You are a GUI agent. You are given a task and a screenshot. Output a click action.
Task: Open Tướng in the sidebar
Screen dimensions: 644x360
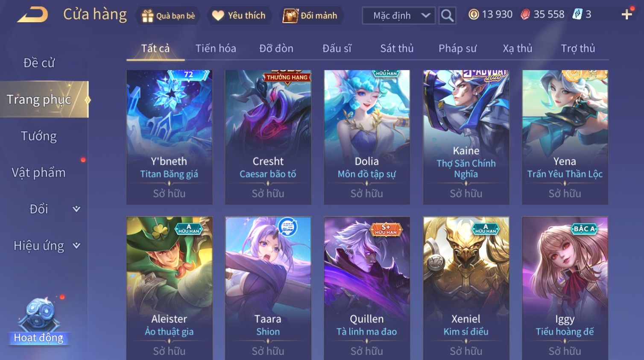tap(39, 136)
